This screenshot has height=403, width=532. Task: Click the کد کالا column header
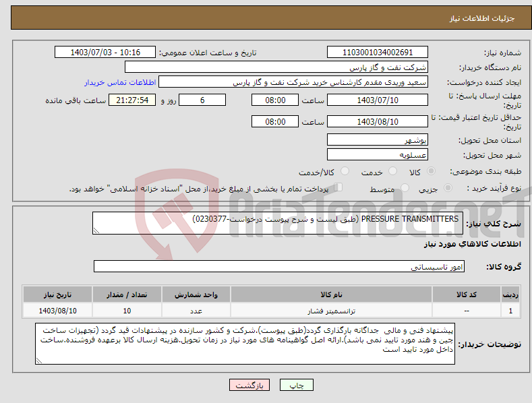(x=467, y=294)
